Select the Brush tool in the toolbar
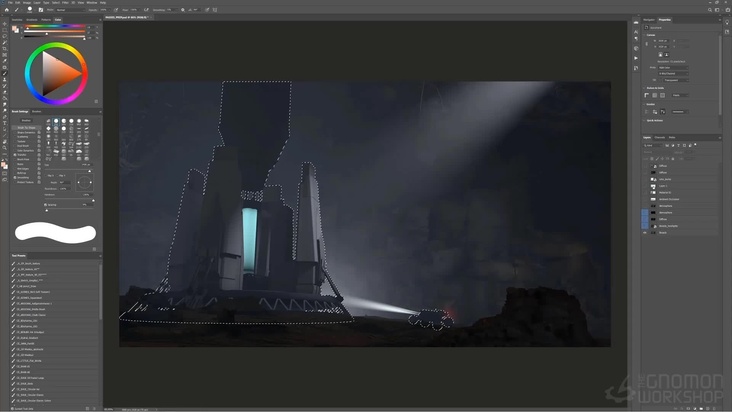 [5, 73]
